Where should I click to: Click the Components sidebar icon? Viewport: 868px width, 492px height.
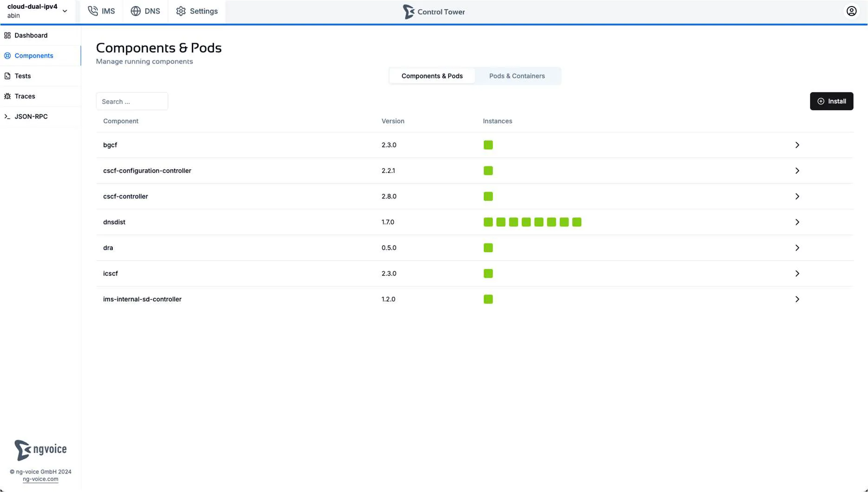(7, 56)
